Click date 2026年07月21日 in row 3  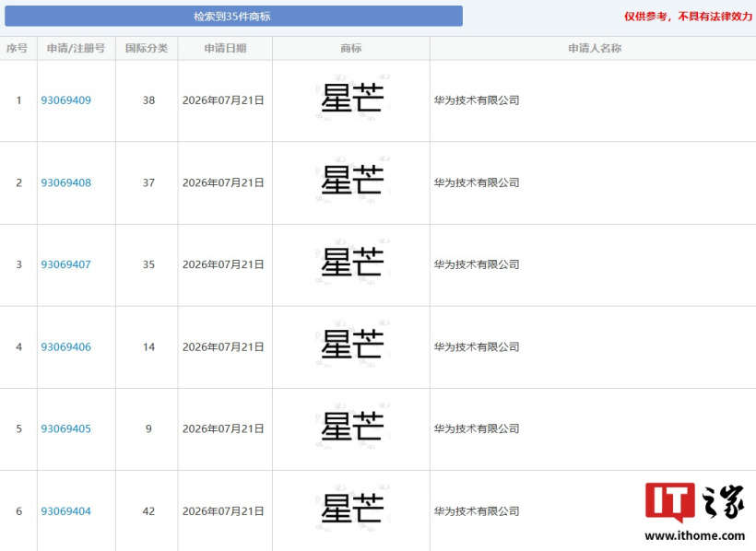click(223, 264)
